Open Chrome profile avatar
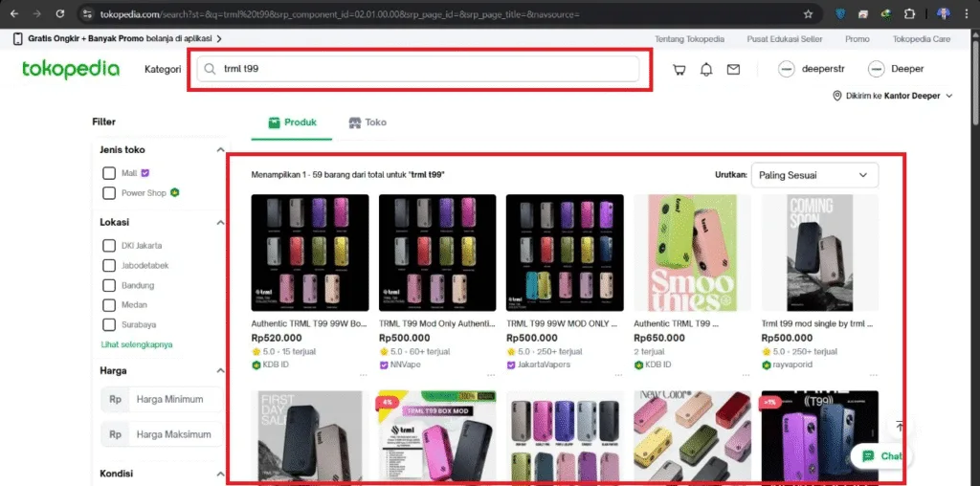The image size is (980, 486). click(x=944, y=13)
